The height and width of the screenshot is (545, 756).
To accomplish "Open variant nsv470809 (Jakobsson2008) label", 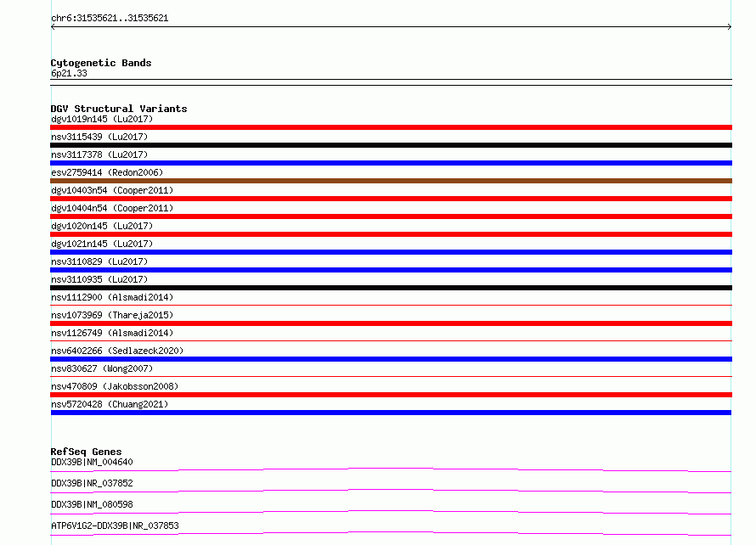I will 115,386.
